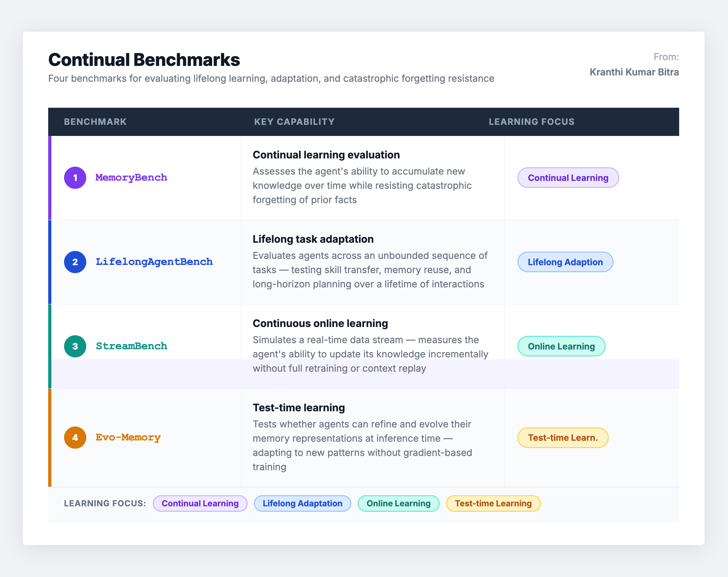
Task: Click Online Learning badge in StreamBench row
Action: pyautogui.click(x=561, y=346)
